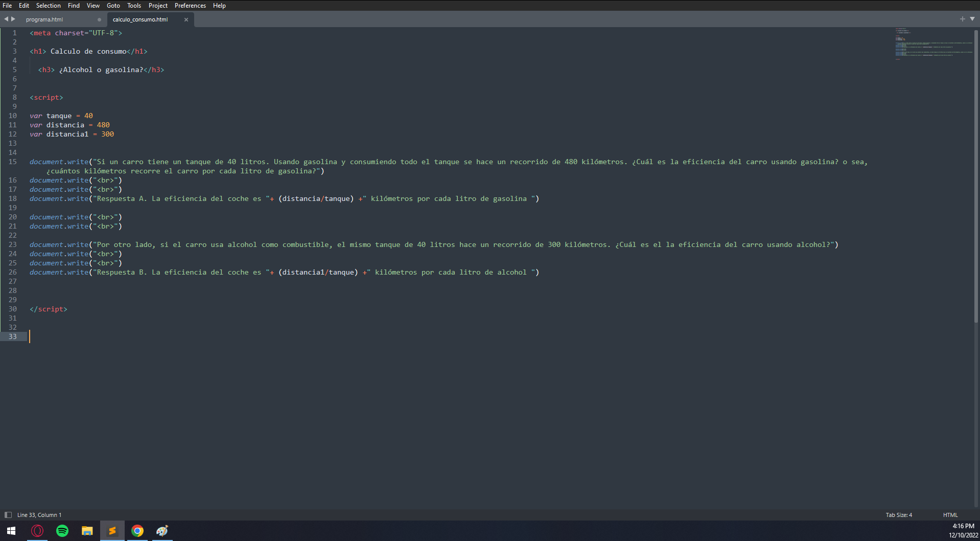Click unsaved dot on programa.html tab
This screenshot has height=541, width=980.
pos(99,19)
